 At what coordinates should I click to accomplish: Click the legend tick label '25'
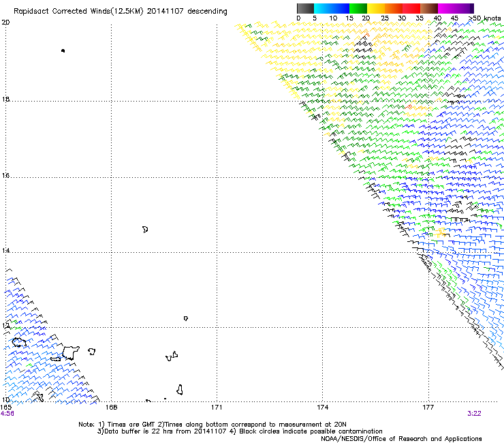[385, 18]
